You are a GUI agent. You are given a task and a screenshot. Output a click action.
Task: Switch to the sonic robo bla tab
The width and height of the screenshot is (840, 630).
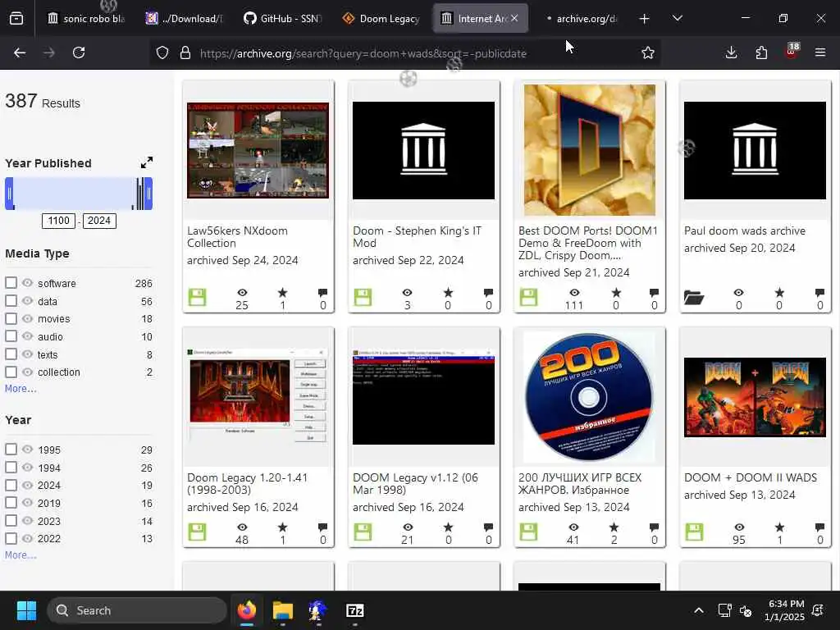click(86, 19)
